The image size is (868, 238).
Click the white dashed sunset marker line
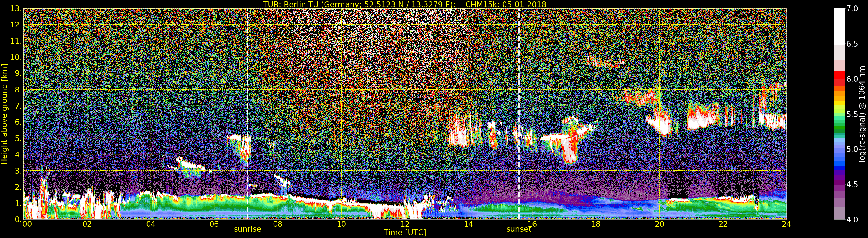coord(519,114)
